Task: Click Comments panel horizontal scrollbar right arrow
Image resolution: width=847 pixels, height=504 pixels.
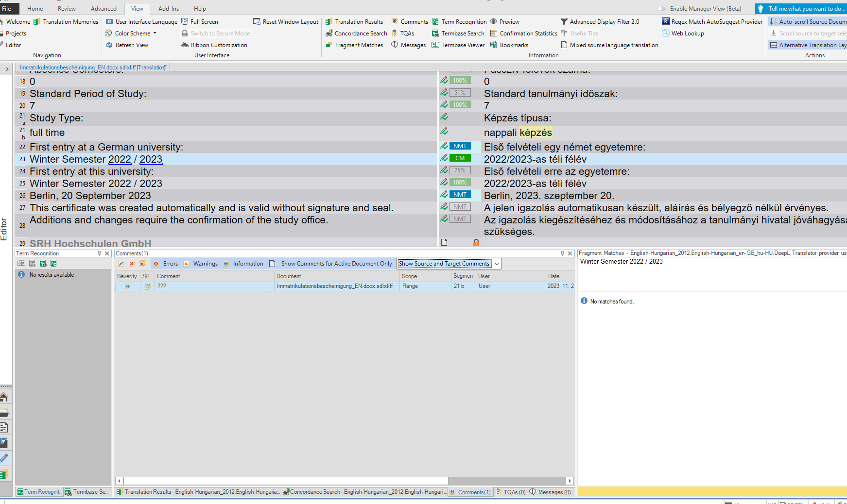Action: 570,481
